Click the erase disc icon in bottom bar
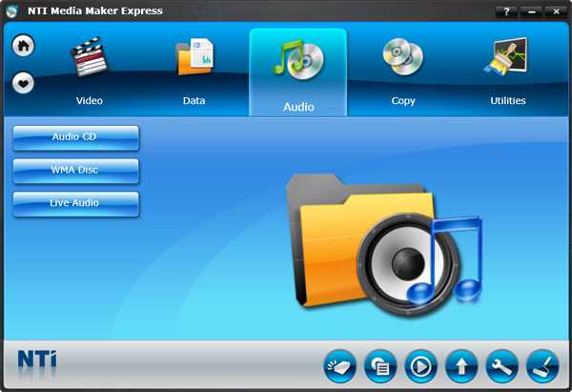The width and height of the screenshot is (572, 392). [x=339, y=366]
